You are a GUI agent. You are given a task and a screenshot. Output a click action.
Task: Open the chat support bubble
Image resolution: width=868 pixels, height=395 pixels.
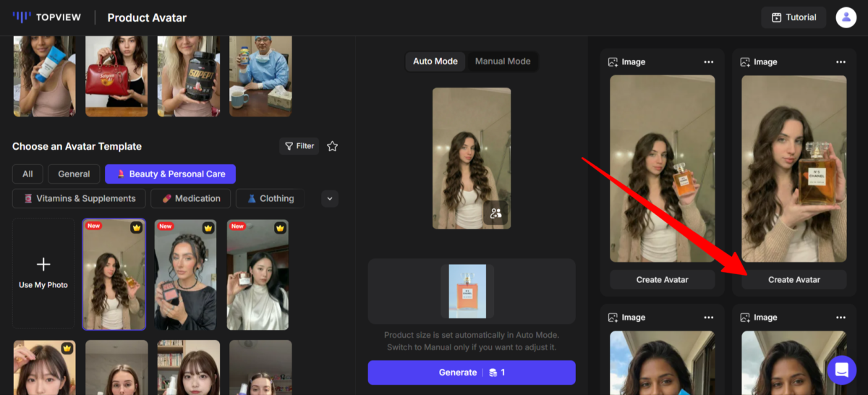(841, 370)
